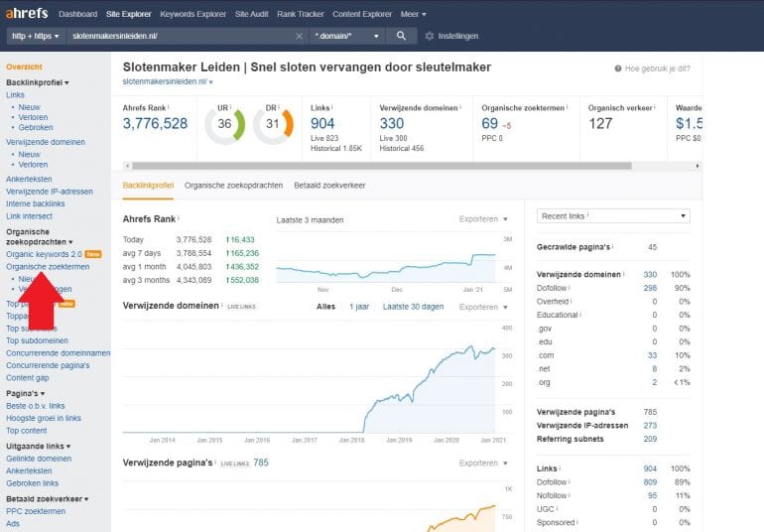
Task: Open Top content sidebar link
Action: (27, 431)
